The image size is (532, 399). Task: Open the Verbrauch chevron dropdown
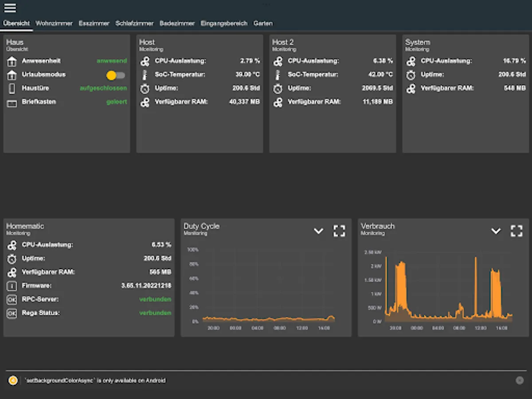[496, 231]
